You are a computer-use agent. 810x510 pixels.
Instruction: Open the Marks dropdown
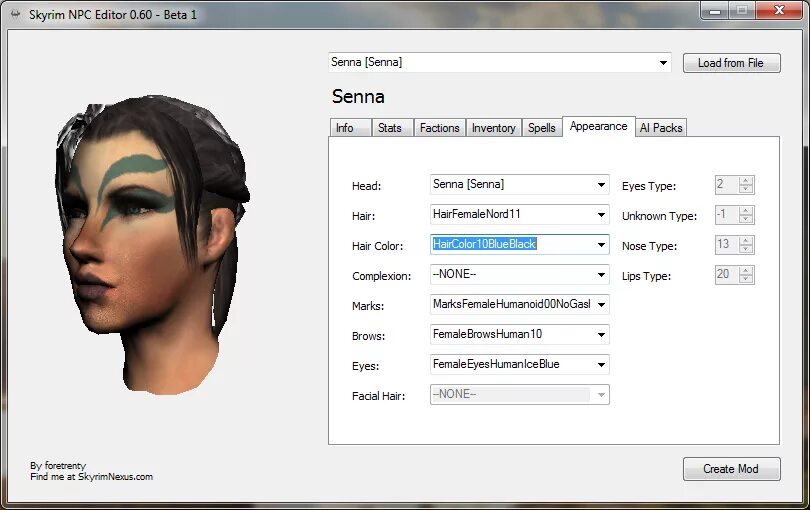[x=520, y=304]
